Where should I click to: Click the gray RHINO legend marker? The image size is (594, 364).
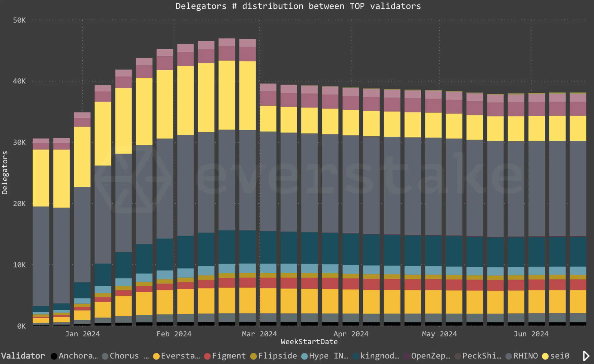click(509, 356)
